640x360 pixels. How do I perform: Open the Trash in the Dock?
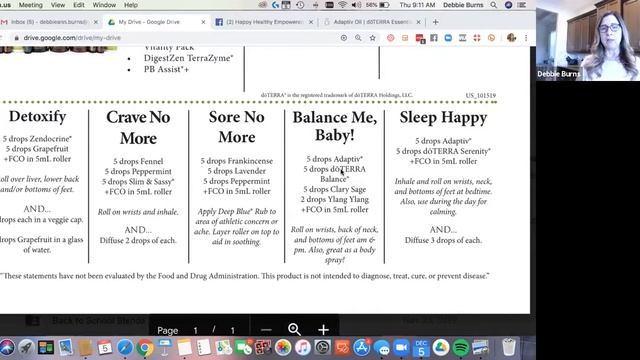(509, 347)
